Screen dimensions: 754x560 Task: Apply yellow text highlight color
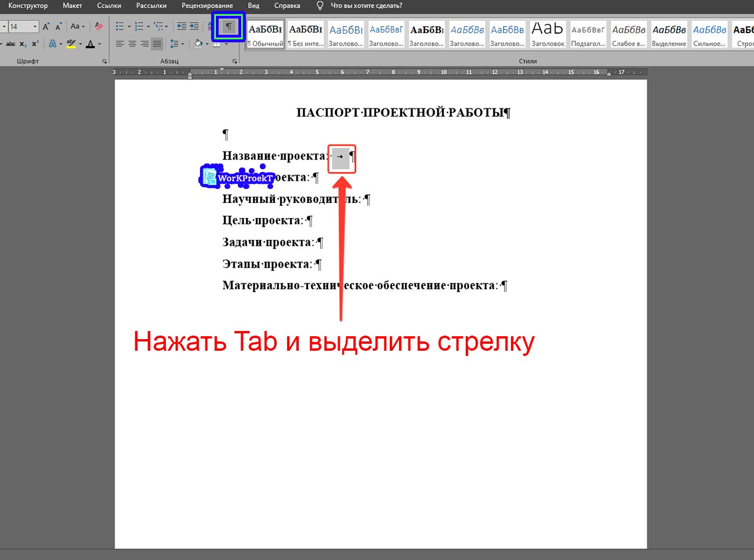coord(71,43)
